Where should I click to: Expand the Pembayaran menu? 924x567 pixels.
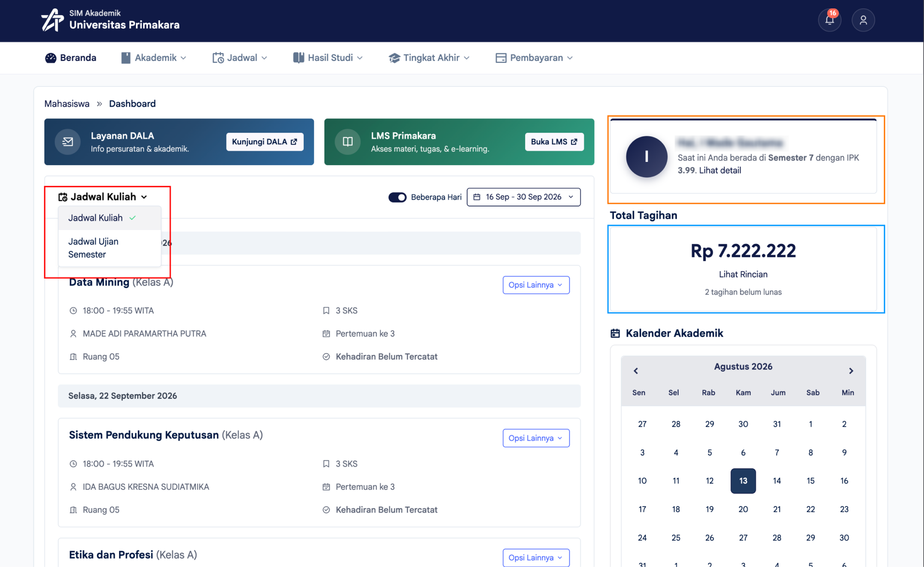[x=535, y=58]
